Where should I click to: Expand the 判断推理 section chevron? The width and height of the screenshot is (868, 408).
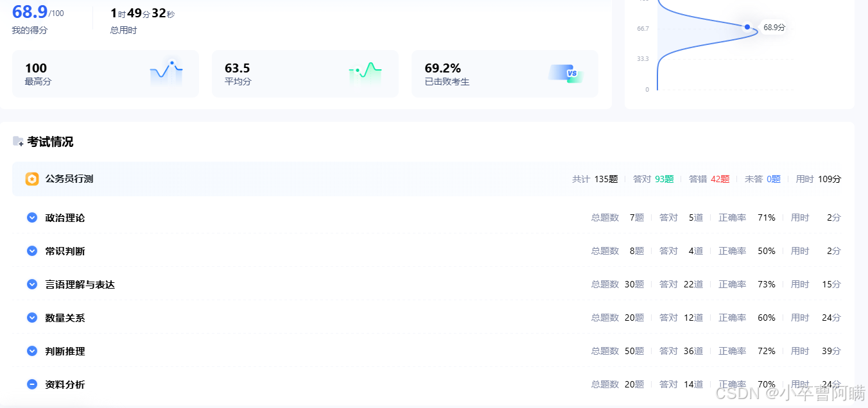pos(32,351)
